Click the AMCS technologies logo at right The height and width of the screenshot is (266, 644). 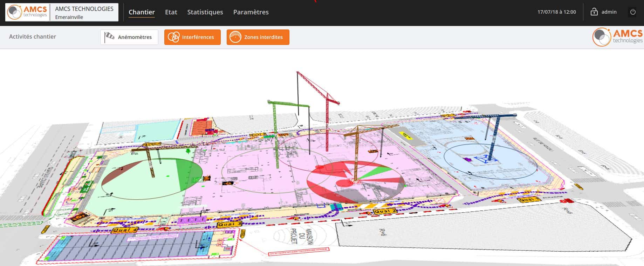(x=618, y=37)
